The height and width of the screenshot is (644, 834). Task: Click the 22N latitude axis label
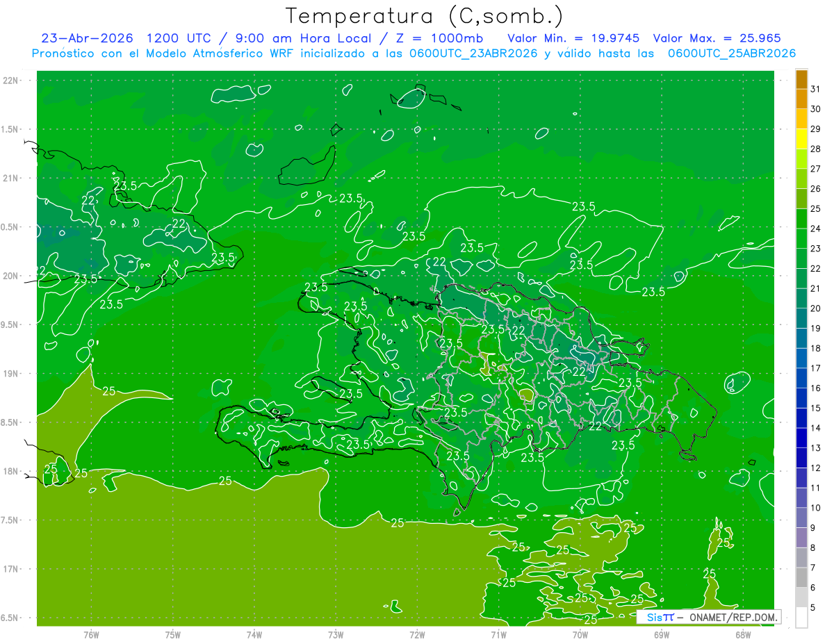[x=11, y=81]
